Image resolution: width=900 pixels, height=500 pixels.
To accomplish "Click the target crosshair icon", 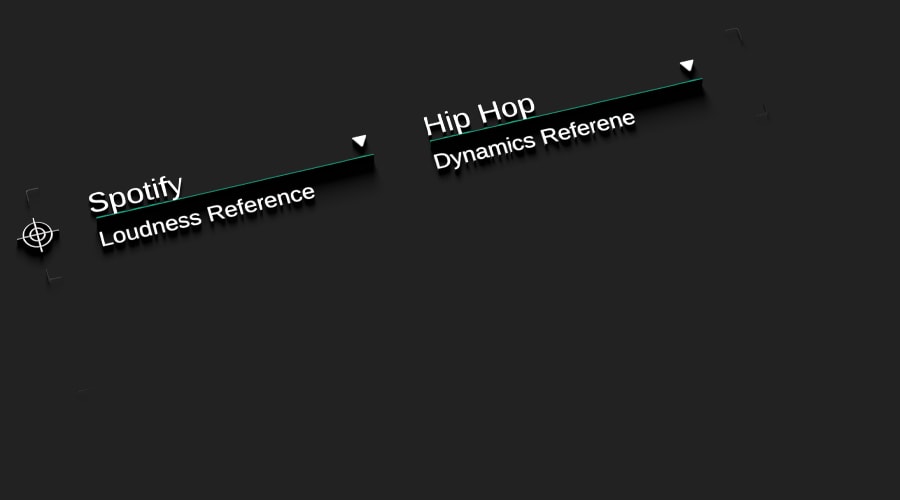I will click(x=38, y=234).
